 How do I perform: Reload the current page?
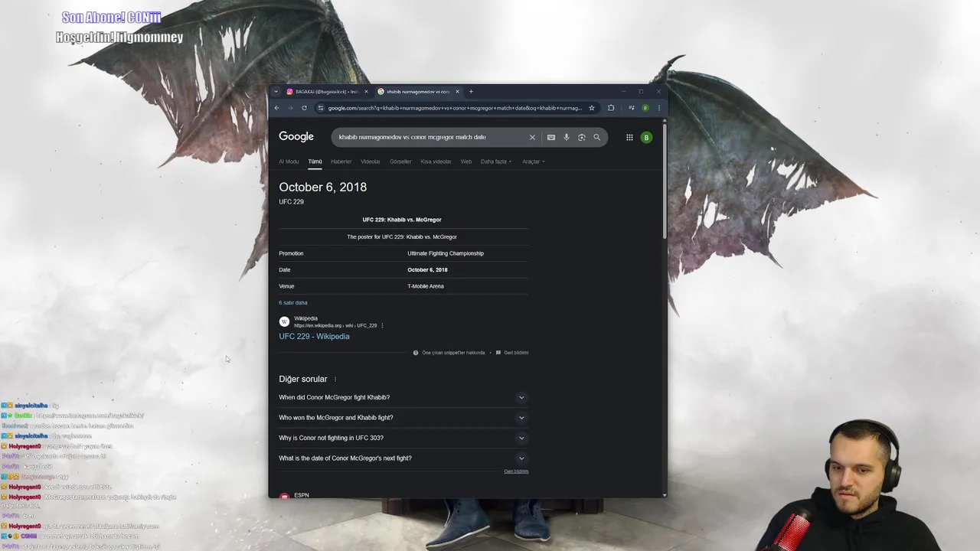click(x=304, y=108)
